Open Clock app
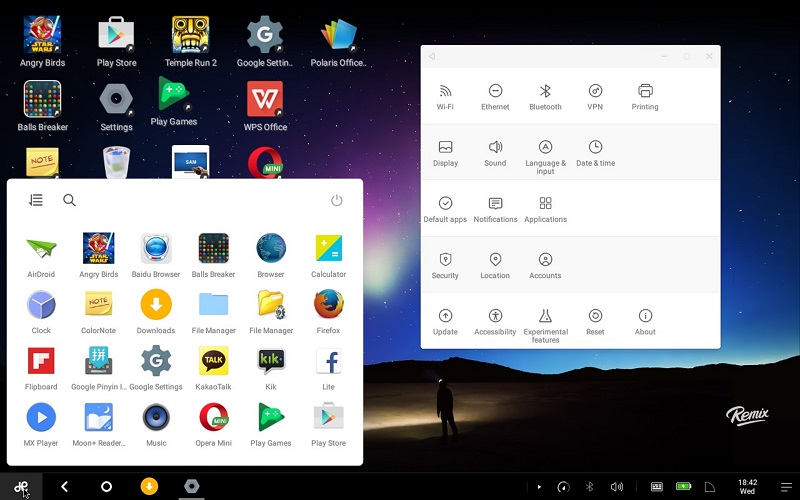Image resolution: width=800 pixels, height=500 pixels. point(41,311)
